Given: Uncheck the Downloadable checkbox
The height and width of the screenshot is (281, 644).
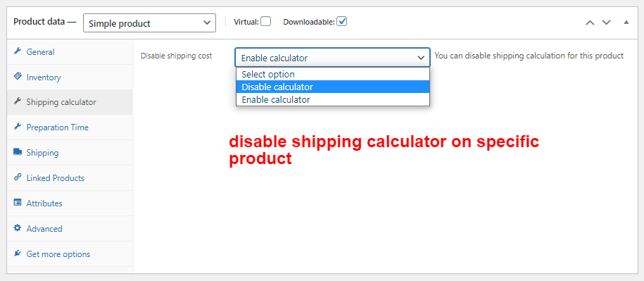Looking at the screenshot, I should [x=342, y=21].
